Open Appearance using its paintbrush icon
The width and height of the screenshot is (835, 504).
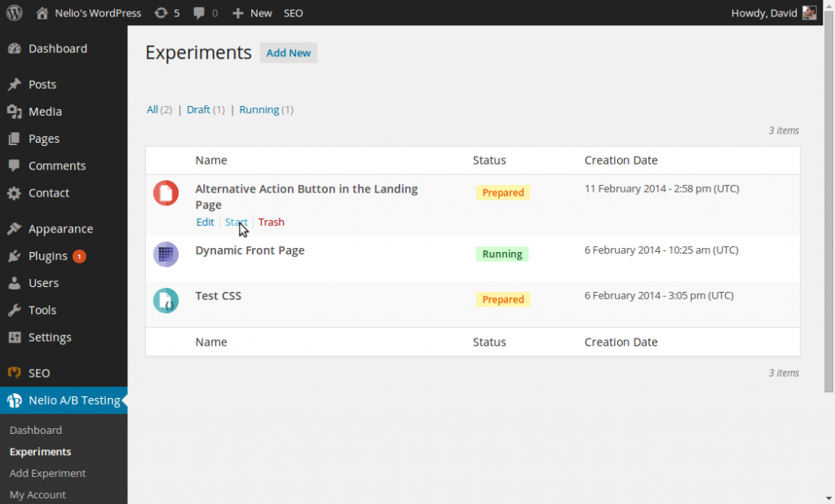point(15,228)
